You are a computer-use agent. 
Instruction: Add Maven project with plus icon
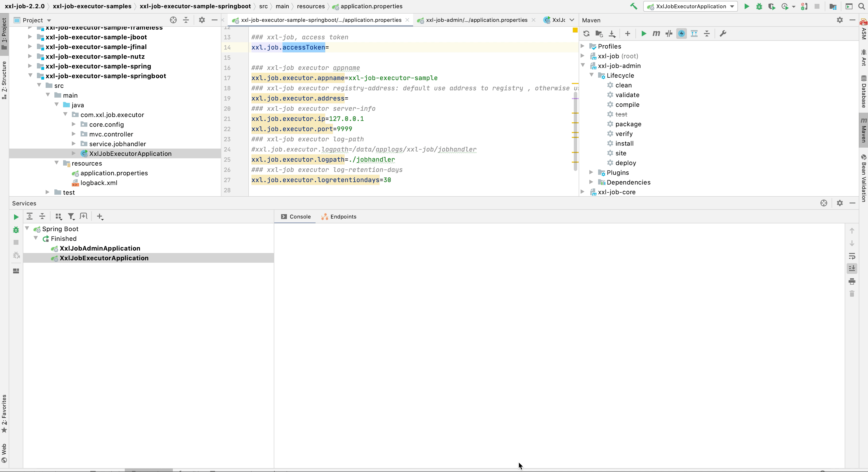tap(627, 33)
